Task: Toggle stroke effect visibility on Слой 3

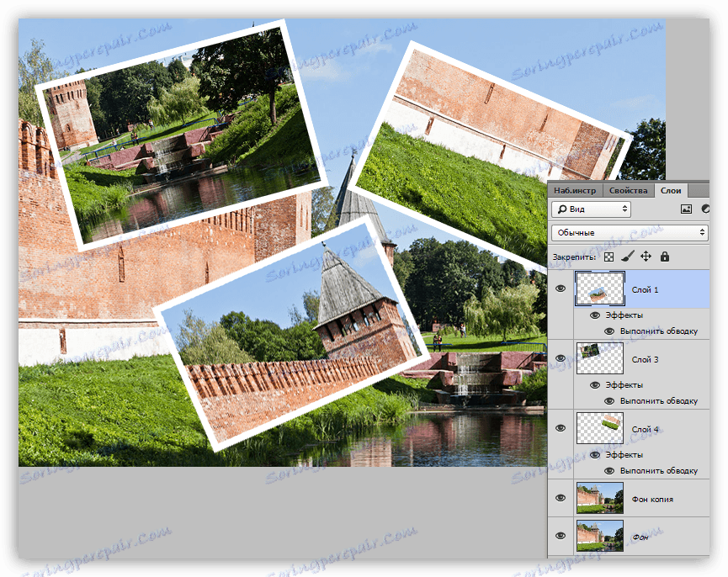Action: [609, 401]
